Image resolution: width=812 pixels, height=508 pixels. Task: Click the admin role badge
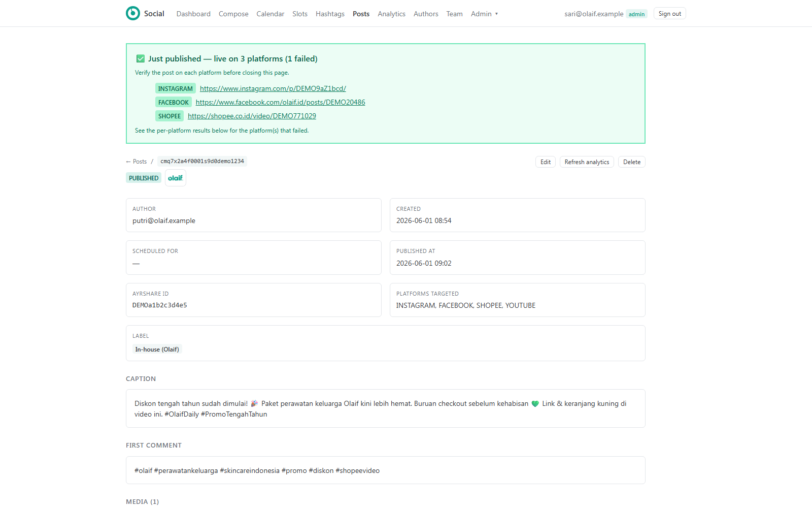[636, 14]
